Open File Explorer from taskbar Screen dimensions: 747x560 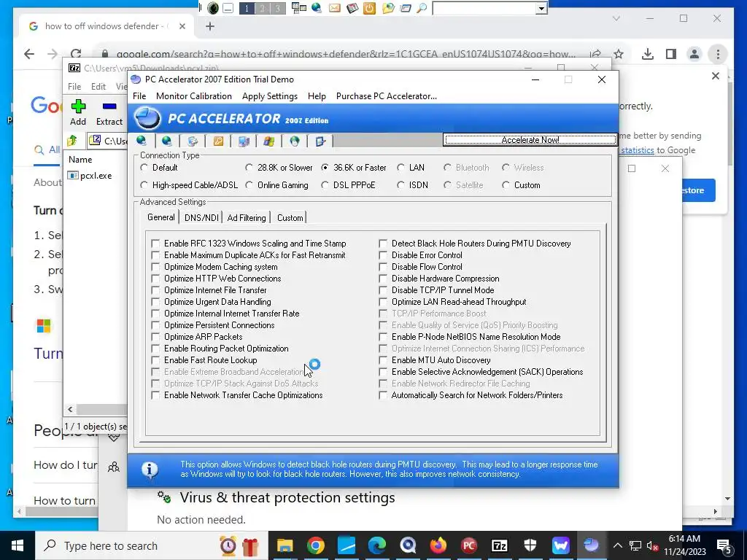click(x=285, y=545)
